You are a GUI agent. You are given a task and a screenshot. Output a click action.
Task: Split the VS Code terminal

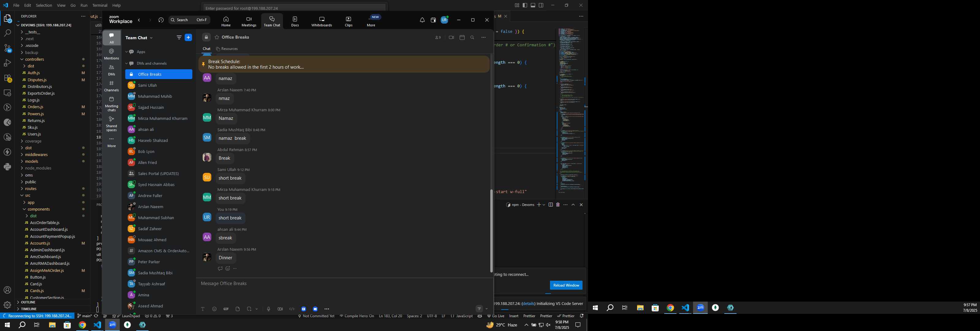[x=551, y=205]
